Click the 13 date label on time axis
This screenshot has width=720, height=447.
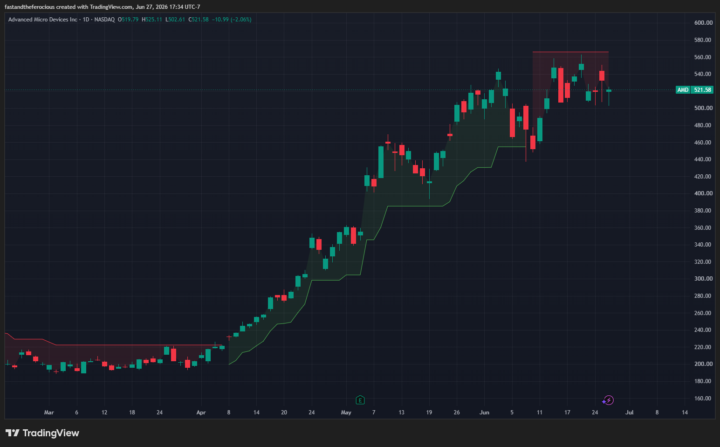(401, 413)
